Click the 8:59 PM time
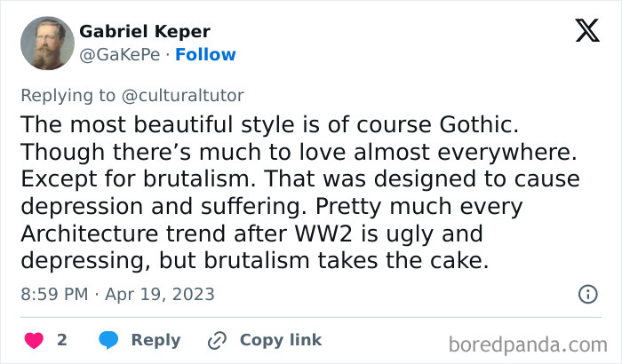622x364 pixels. coord(55,294)
